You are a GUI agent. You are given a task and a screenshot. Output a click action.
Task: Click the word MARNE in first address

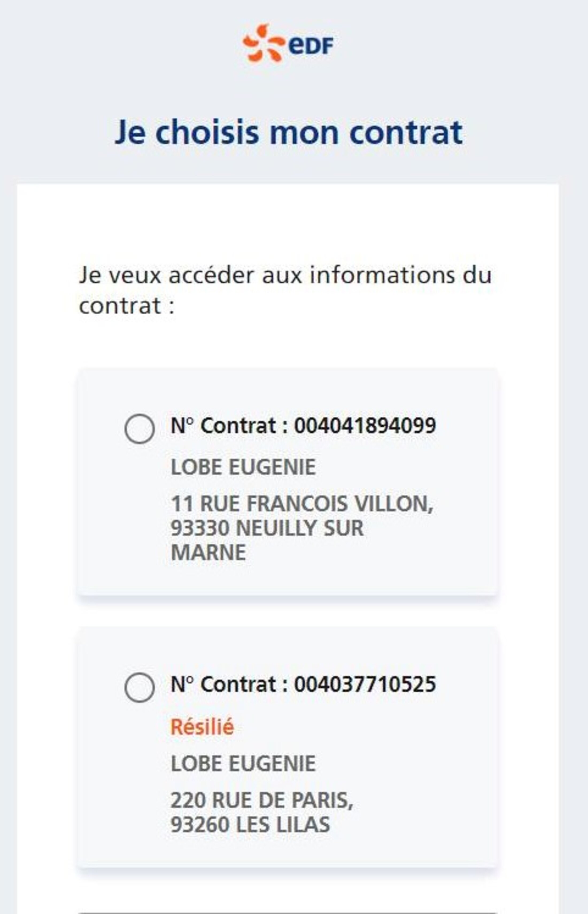click(208, 553)
